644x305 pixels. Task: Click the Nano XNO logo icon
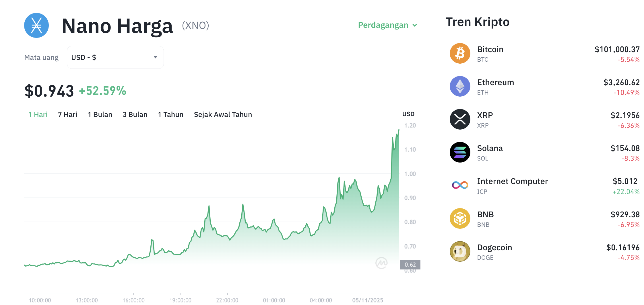[36, 26]
